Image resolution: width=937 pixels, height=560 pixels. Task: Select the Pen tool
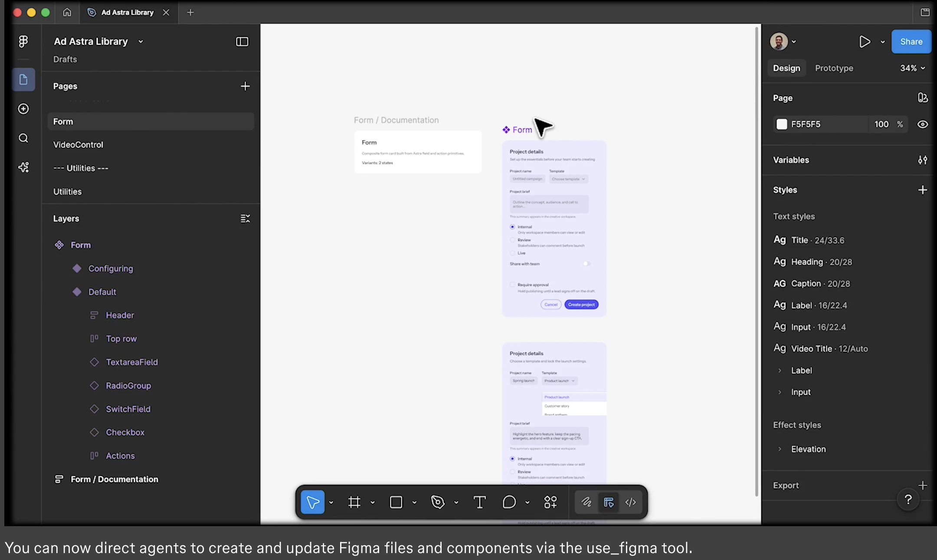point(437,502)
